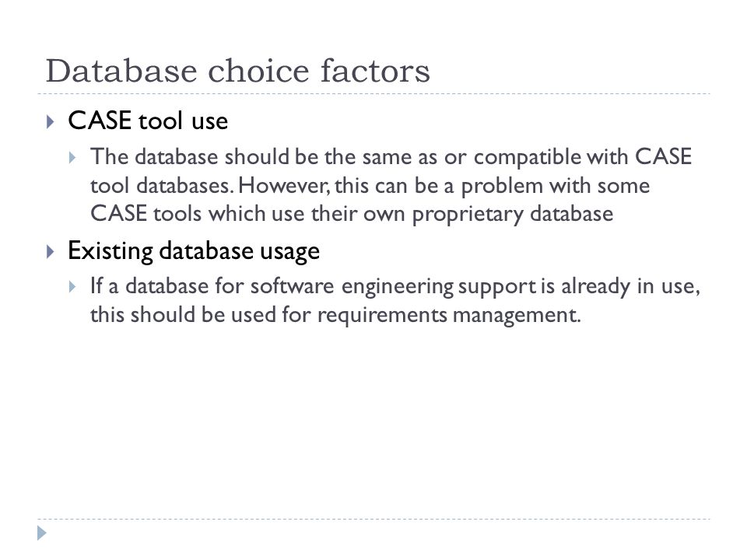Click the word "However" in the paragraph

[283, 186]
